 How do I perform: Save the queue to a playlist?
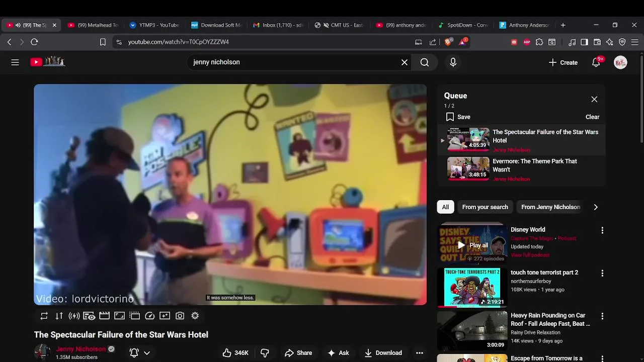point(458,117)
